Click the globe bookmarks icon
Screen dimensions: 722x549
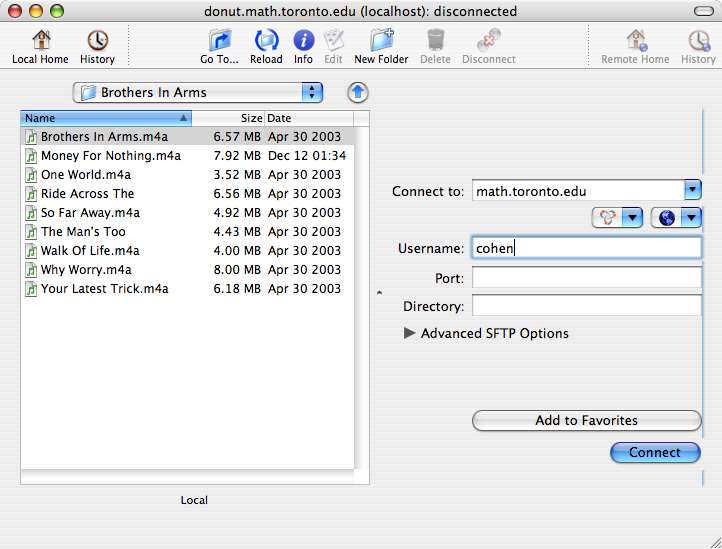click(666, 217)
